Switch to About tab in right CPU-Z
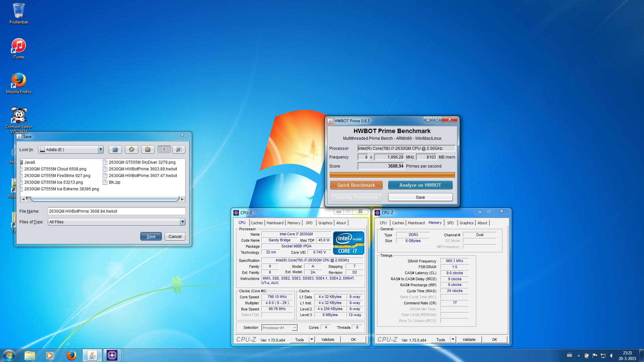This screenshot has width=644, height=362. 482,223
